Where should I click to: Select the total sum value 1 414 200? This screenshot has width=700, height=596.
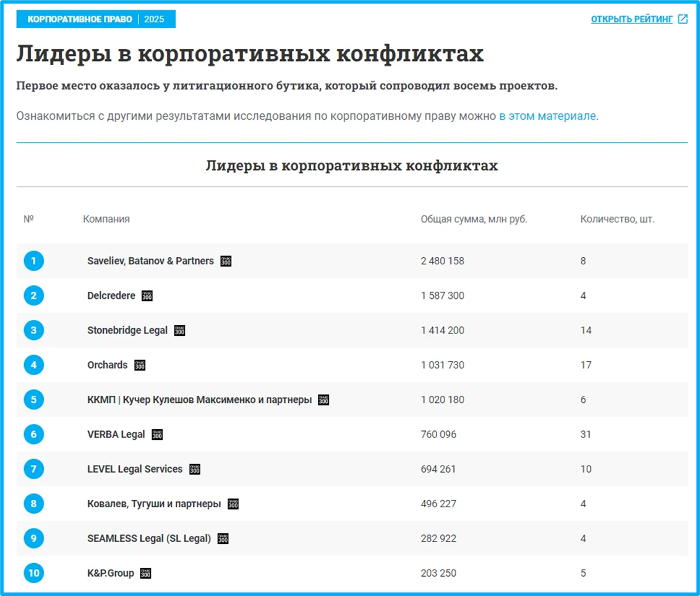click(442, 331)
